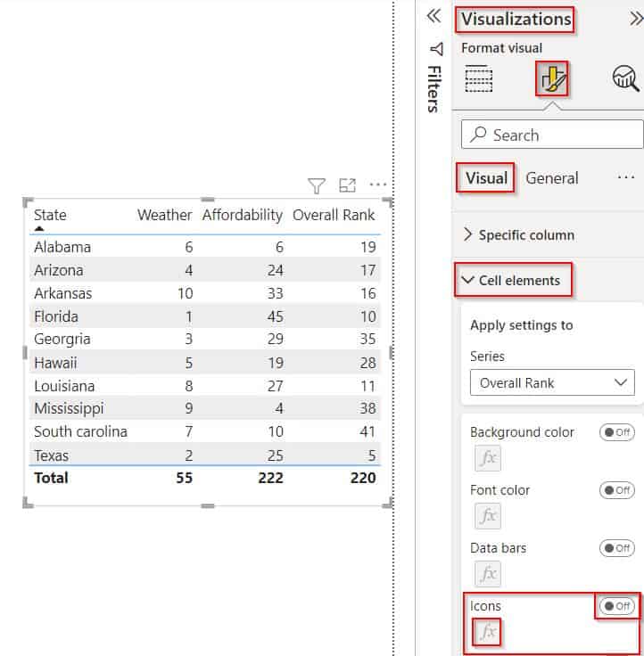Select the Alabama row cell

[62, 247]
